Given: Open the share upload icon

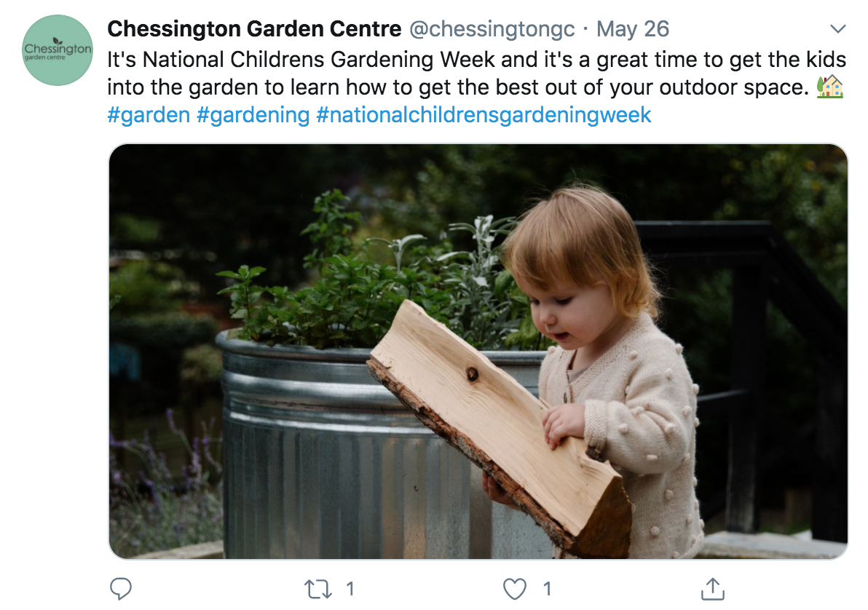Looking at the screenshot, I should (x=712, y=589).
